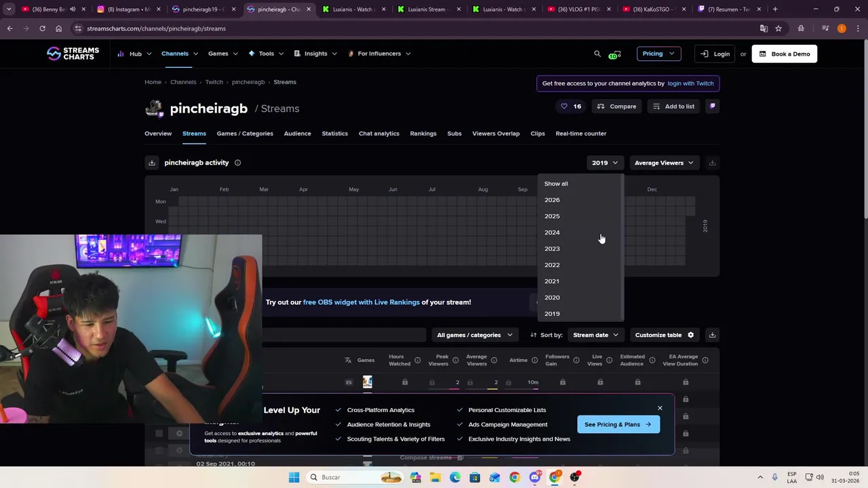Click the translate page icon in address bar

[x=764, y=28]
